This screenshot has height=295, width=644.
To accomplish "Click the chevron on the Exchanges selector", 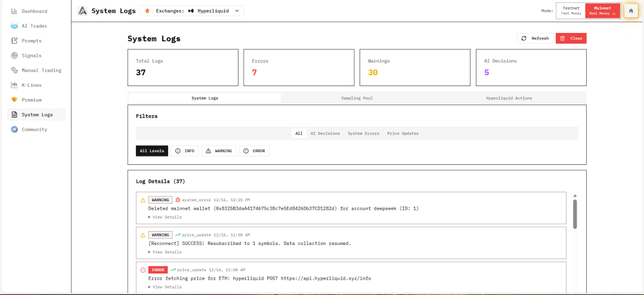I will coord(237,11).
